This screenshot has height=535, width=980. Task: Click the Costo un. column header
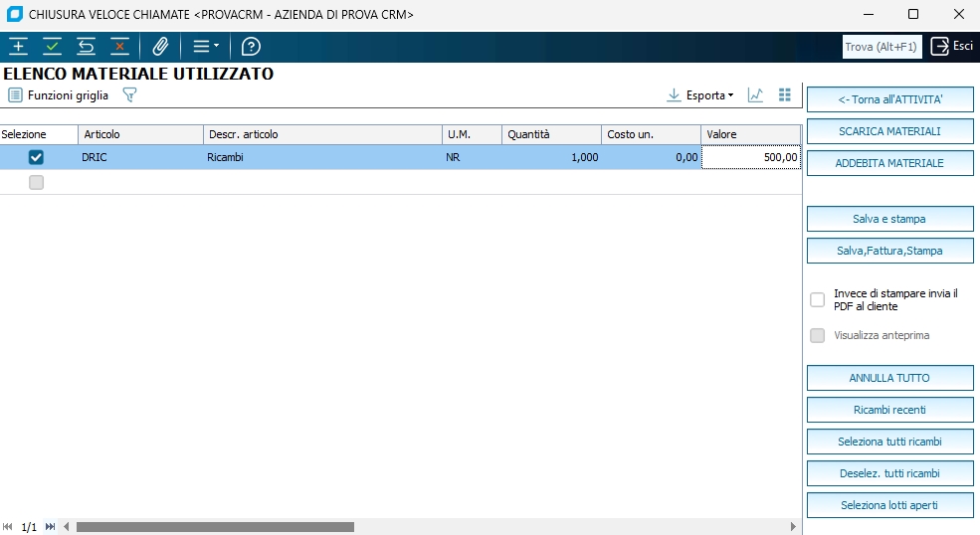click(652, 134)
